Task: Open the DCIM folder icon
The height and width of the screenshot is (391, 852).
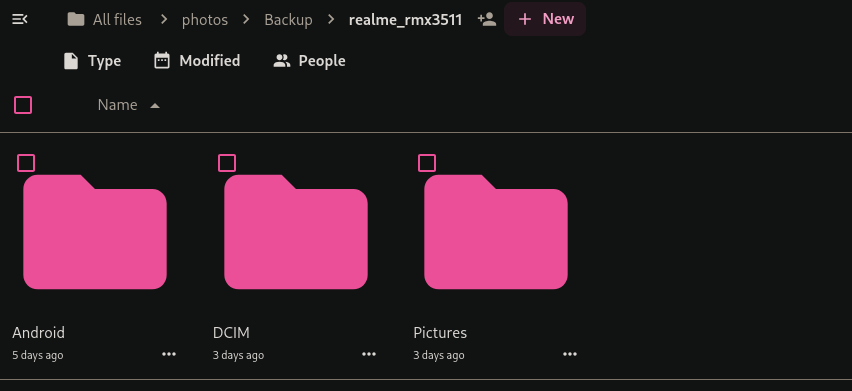Action: click(296, 232)
